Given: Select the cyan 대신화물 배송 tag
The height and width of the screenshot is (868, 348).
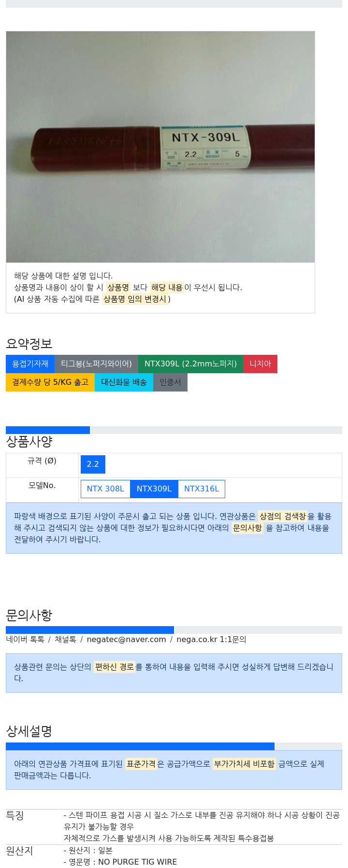Looking at the screenshot, I should point(124,382).
